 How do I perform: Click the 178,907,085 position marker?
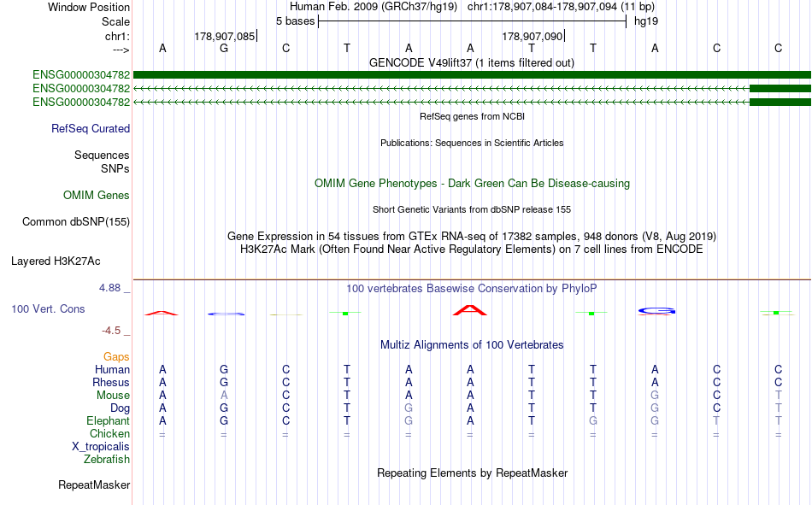(x=225, y=36)
